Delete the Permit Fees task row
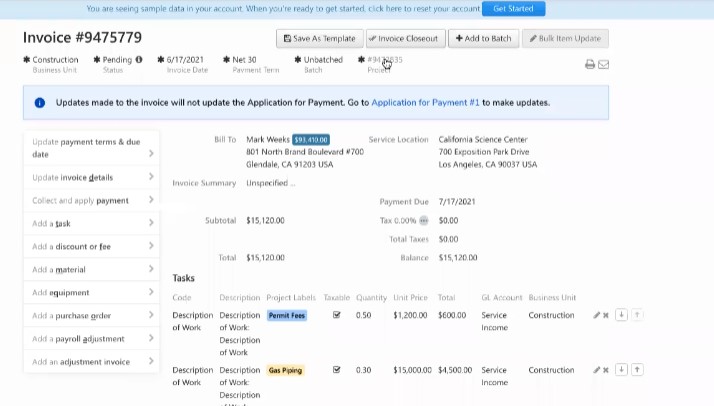 coord(606,315)
